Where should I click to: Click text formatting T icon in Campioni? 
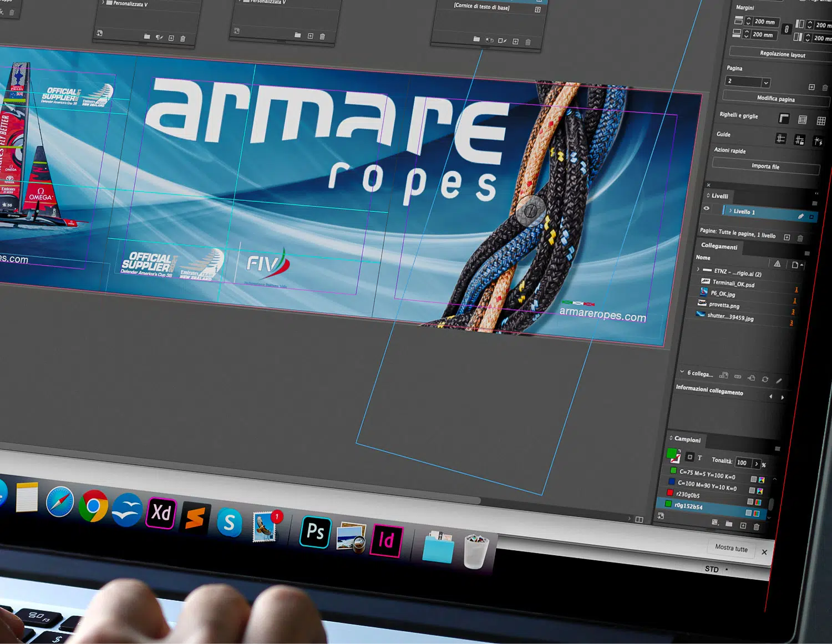point(699,458)
